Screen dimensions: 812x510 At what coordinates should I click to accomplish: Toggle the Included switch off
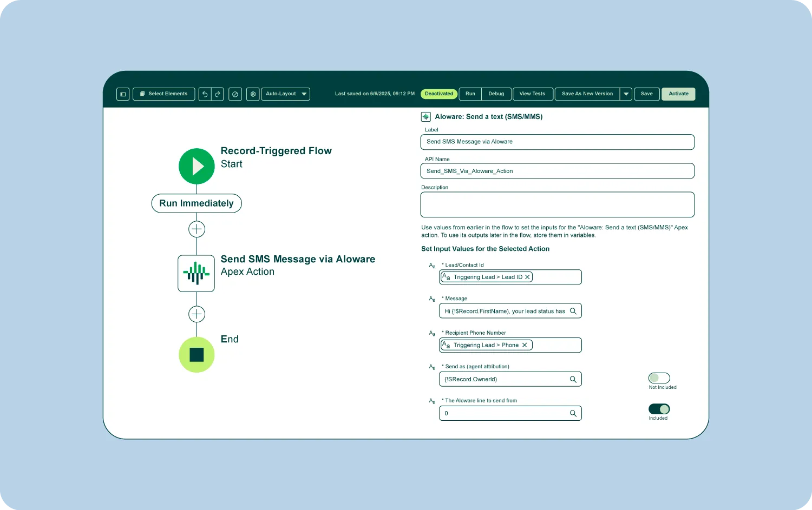click(x=659, y=409)
